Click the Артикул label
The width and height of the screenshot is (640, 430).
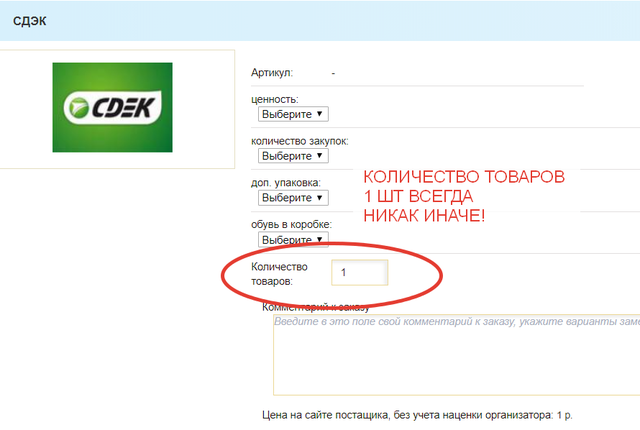pos(272,73)
